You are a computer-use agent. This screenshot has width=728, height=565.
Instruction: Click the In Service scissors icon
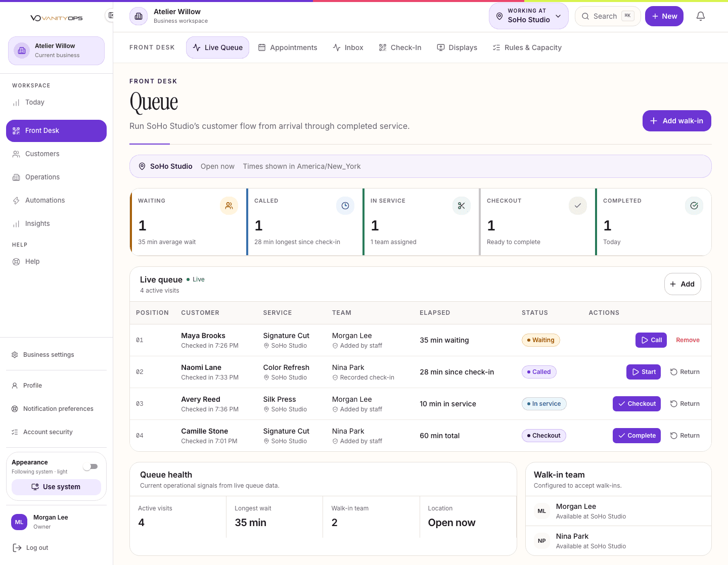[x=462, y=206]
